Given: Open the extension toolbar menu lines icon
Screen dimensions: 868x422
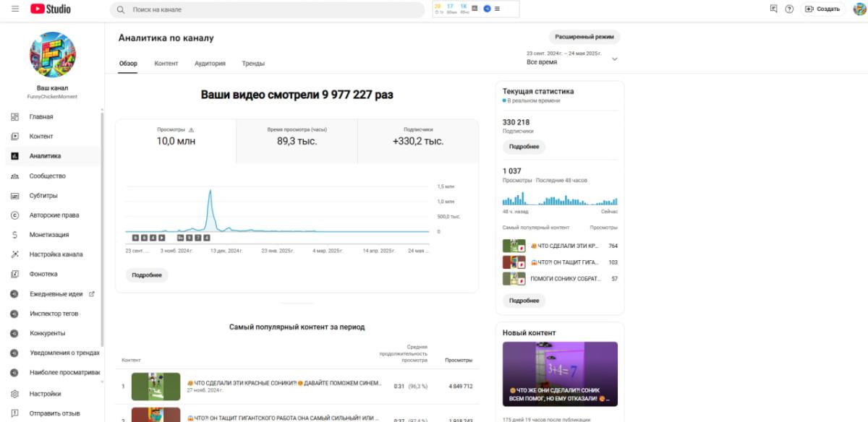Looking at the screenshot, I should coord(497,9).
